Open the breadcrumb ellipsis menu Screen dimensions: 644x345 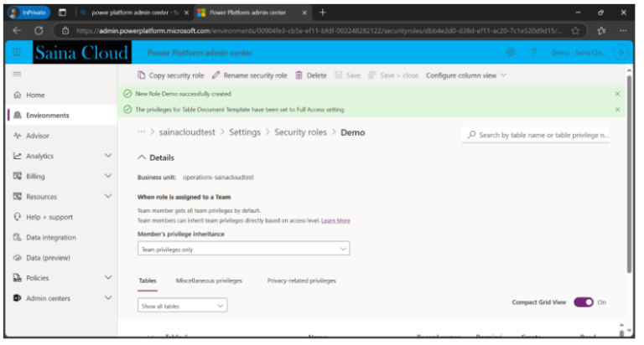click(x=141, y=132)
